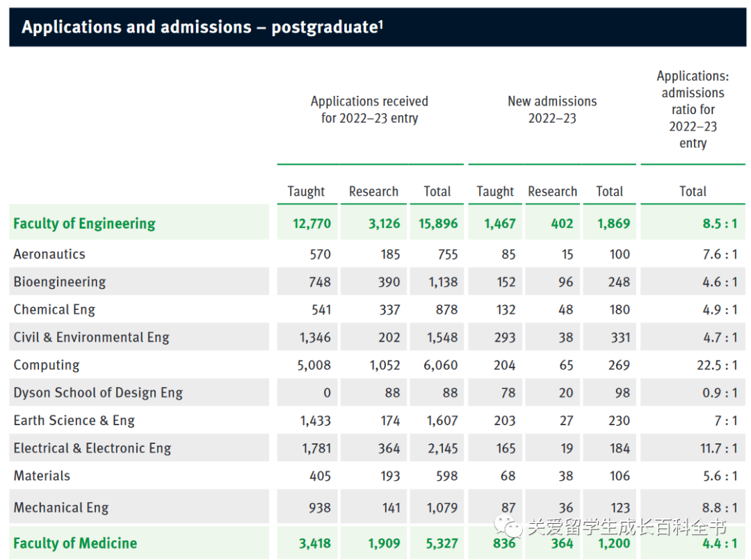Click Computing taught applications 5,008
This screenshot has height=560, width=751.
coord(314,365)
